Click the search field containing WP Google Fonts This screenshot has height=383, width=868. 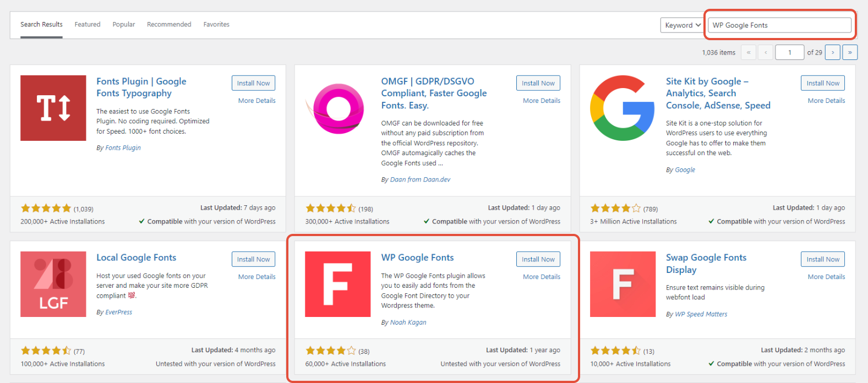tap(779, 25)
